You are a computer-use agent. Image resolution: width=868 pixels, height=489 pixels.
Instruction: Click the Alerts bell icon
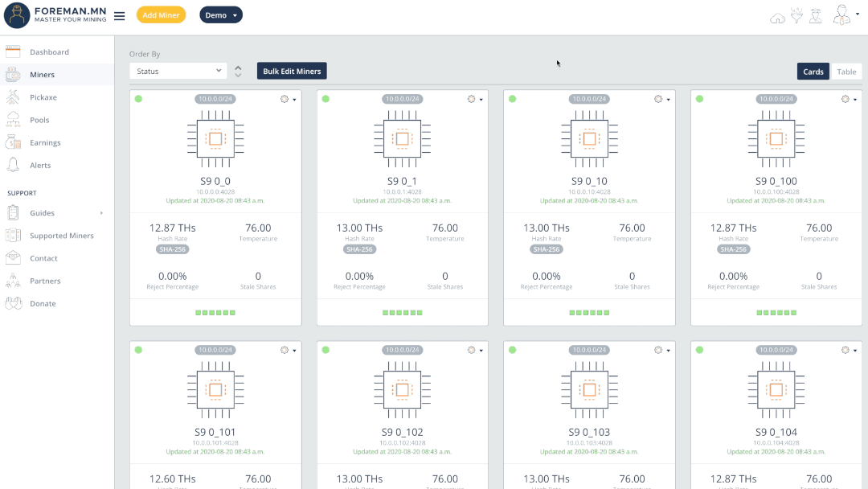(13, 165)
